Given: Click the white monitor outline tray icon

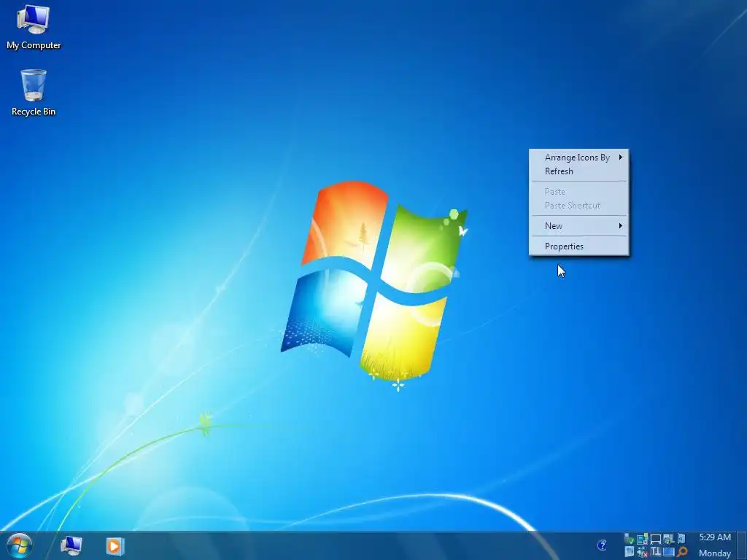Looking at the screenshot, I should click(x=656, y=539).
